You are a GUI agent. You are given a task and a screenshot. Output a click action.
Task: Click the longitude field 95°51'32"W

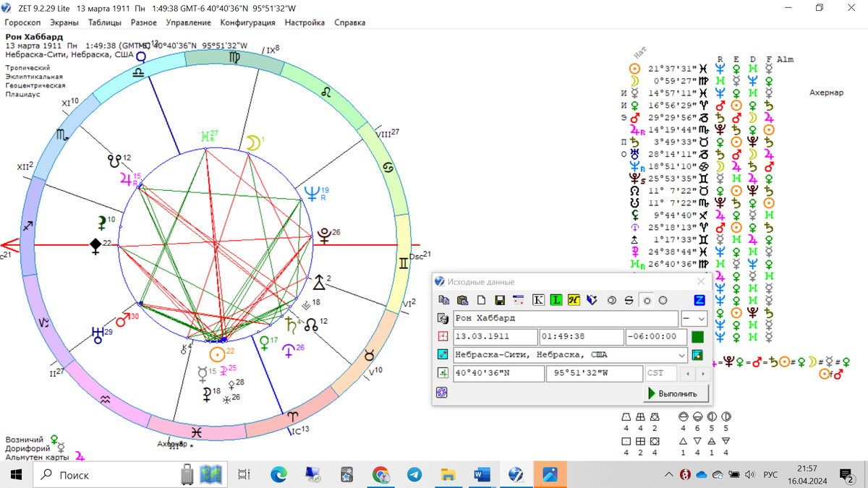pyautogui.click(x=594, y=374)
